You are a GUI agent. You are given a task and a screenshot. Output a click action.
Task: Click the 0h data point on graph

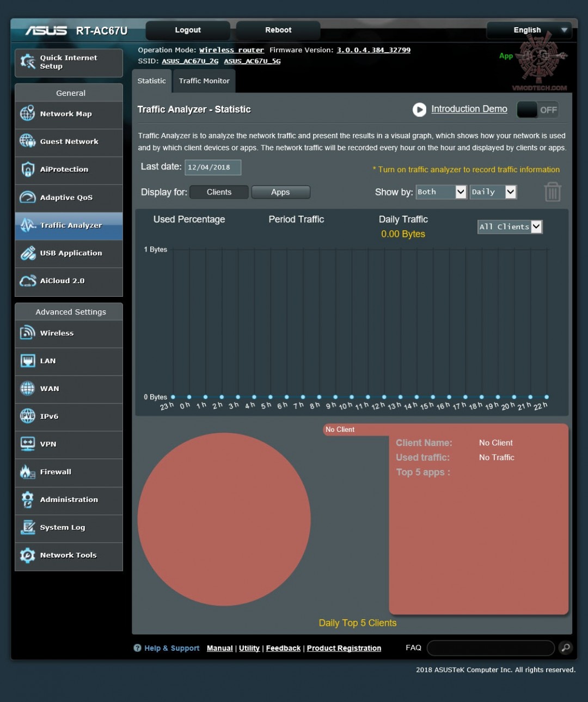click(x=189, y=397)
